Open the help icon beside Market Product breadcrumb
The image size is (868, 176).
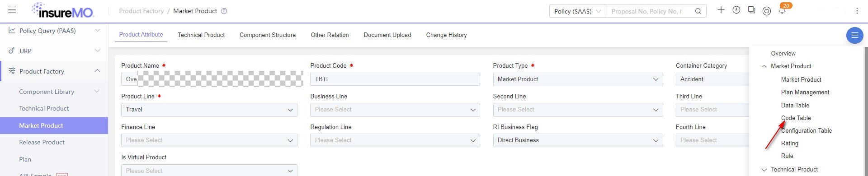pos(224,11)
